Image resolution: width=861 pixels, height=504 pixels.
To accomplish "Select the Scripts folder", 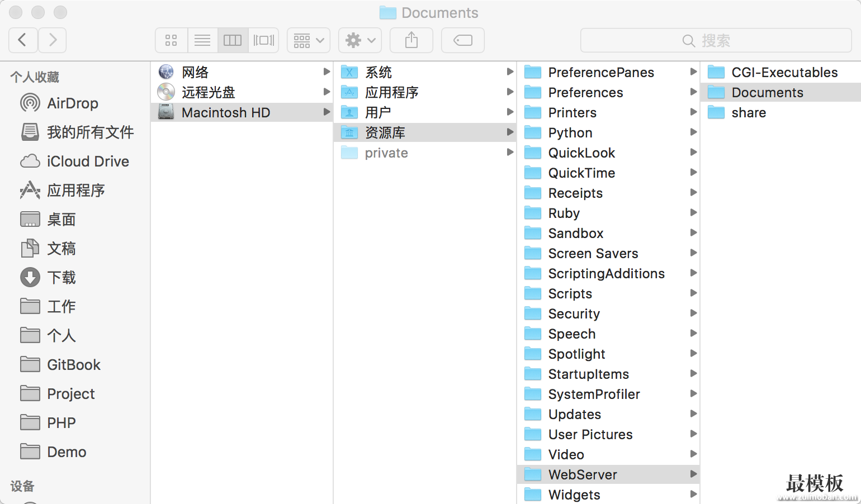I will pos(609,293).
